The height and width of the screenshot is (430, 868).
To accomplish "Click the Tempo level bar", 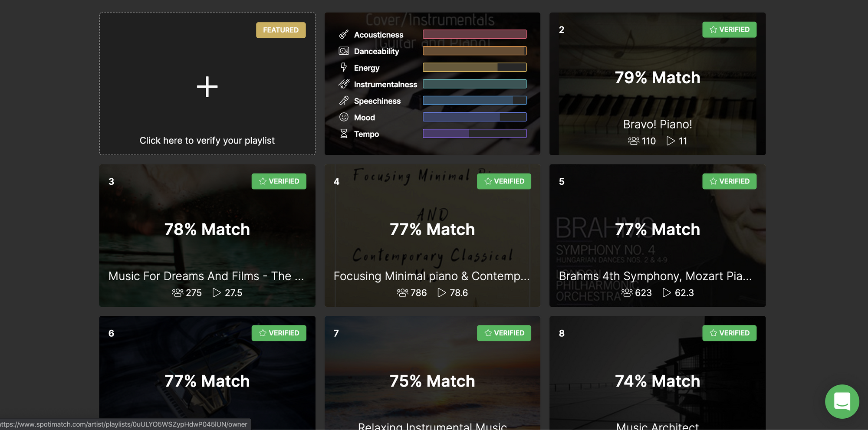I will 474,134.
